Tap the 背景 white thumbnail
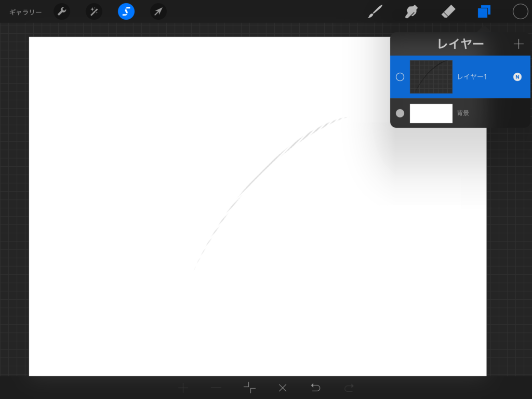Viewport: 532px width, 399px height. click(431, 113)
